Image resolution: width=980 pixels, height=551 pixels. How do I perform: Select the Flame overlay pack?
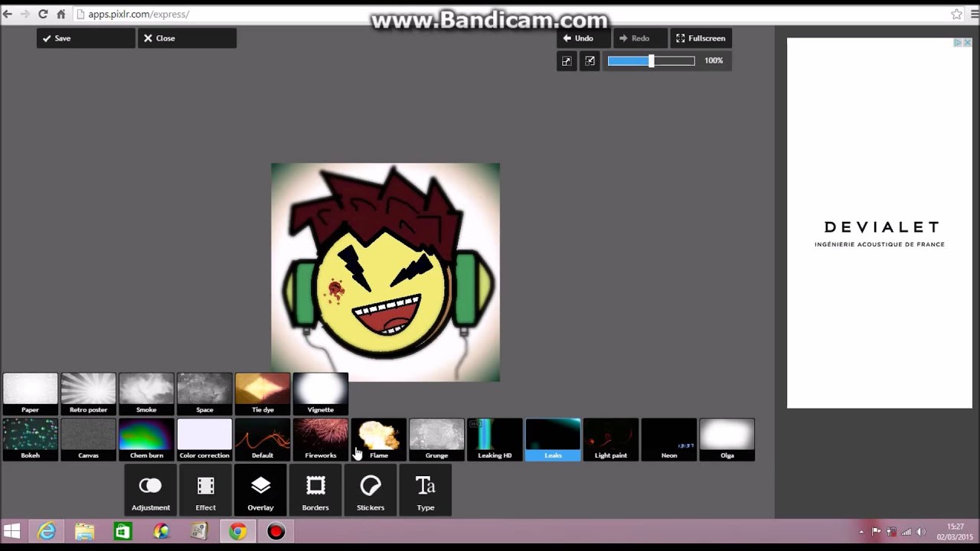(x=379, y=440)
